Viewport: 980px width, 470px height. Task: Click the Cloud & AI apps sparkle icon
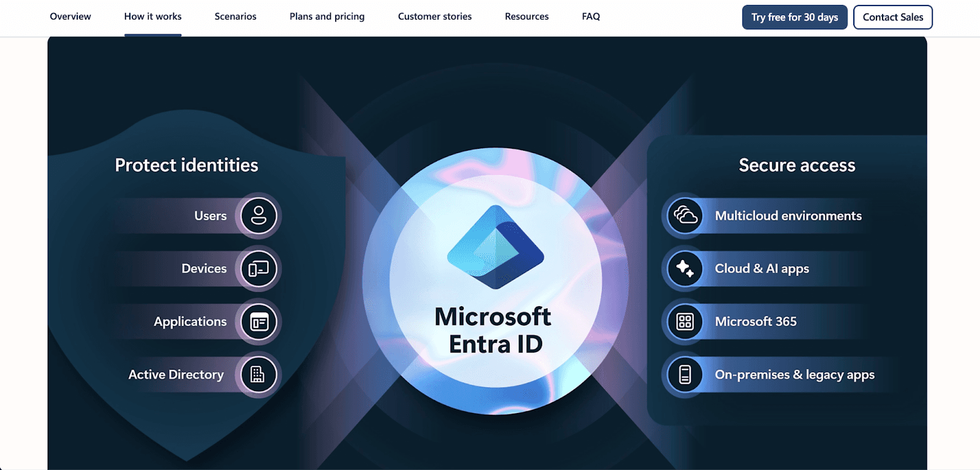pos(685,269)
